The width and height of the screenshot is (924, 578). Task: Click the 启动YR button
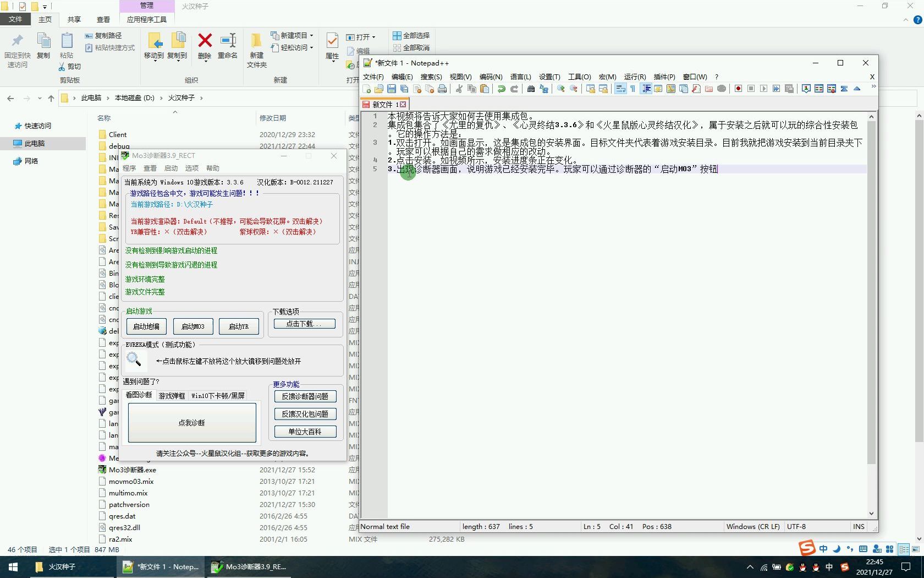[239, 326]
